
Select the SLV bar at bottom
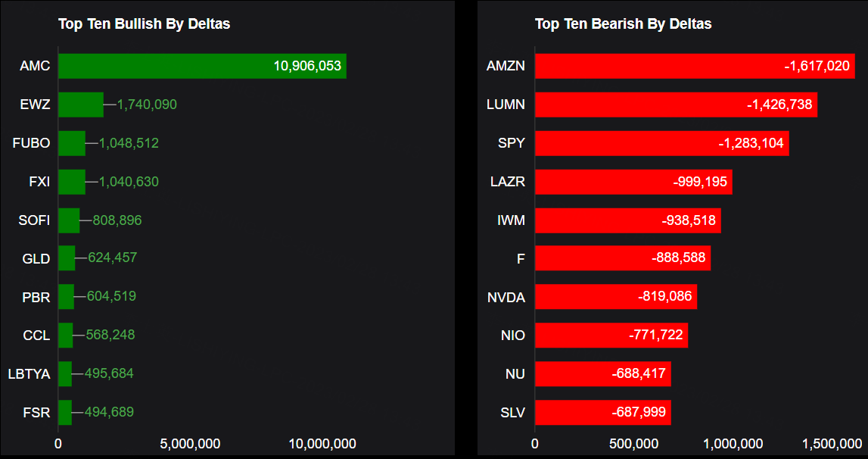pyautogui.click(x=603, y=413)
